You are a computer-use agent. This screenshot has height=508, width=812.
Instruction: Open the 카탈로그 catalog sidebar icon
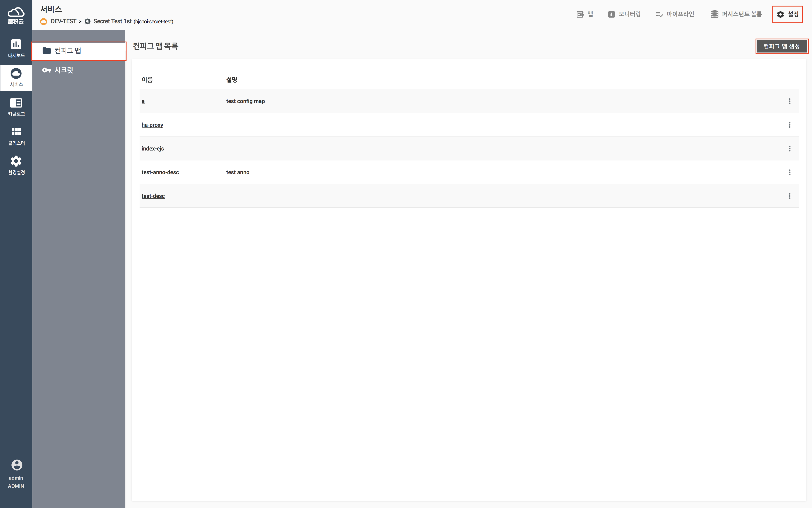[x=16, y=107]
